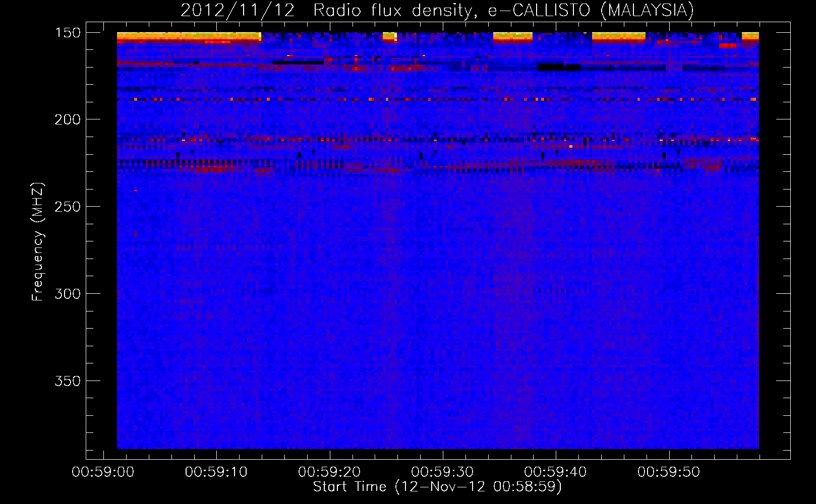Click the 00:59:10 time tick label

[216, 472]
